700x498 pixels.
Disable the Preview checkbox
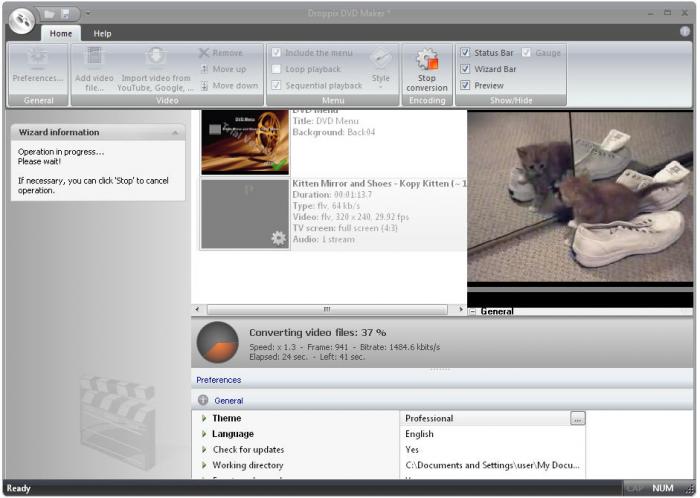[x=465, y=85]
